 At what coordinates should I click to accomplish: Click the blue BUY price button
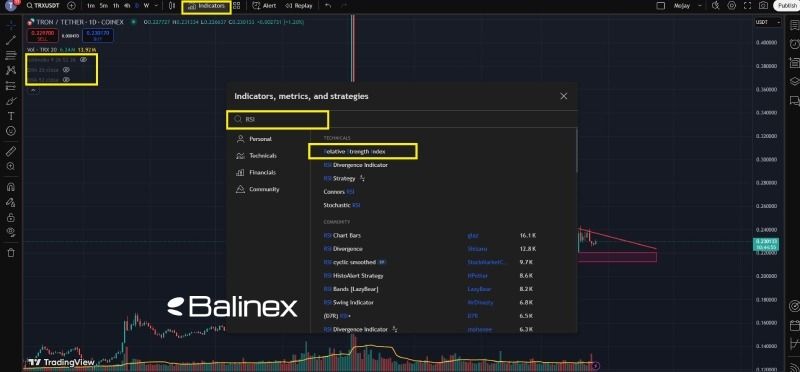pyautogui.click(x=97, y=35)
